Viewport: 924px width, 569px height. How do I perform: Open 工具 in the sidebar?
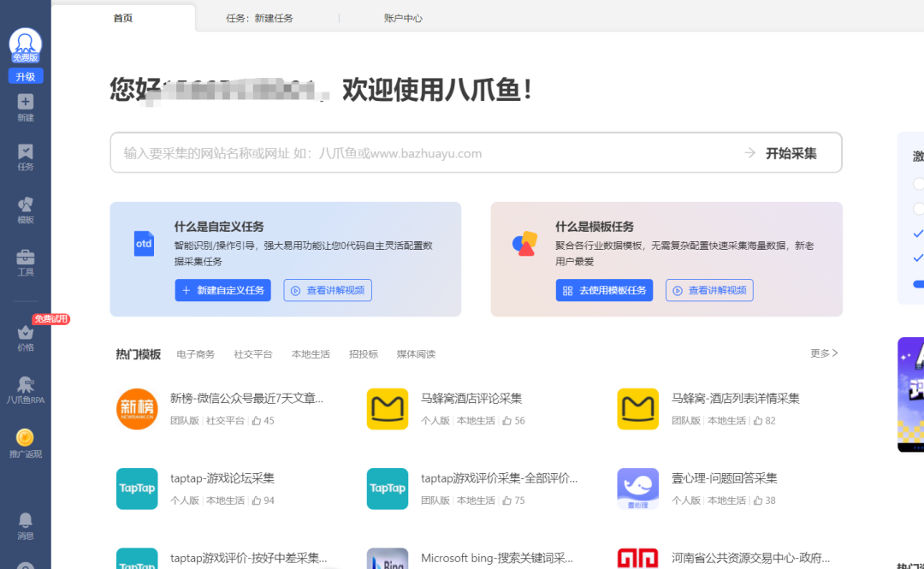coord(26,263)
